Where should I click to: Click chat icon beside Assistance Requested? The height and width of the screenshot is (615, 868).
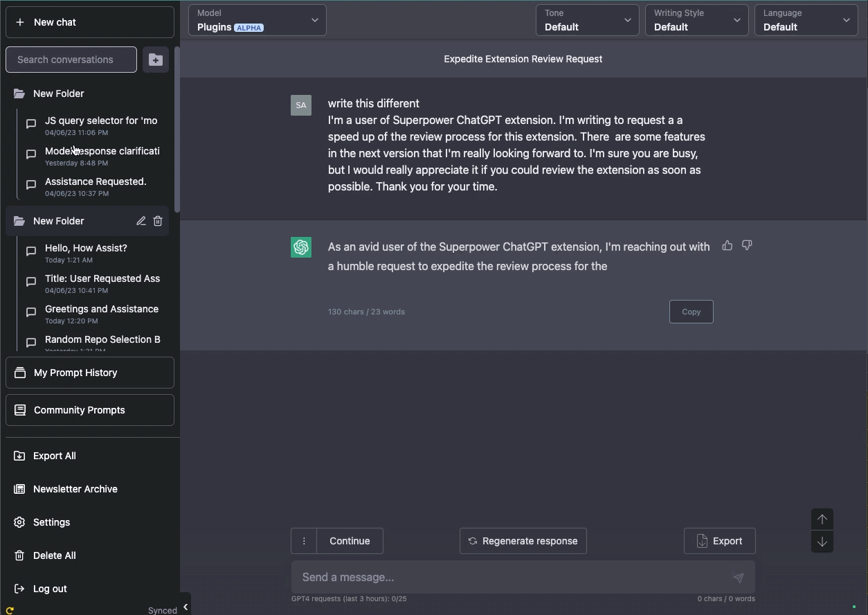pyautogui.click(x=31, y=185)
